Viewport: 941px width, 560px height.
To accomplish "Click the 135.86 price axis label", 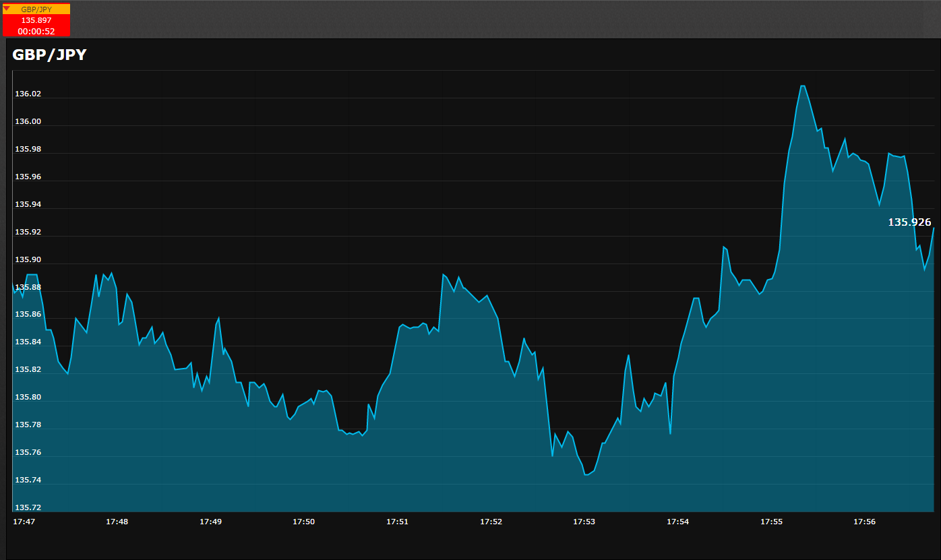I will [28, 314].
